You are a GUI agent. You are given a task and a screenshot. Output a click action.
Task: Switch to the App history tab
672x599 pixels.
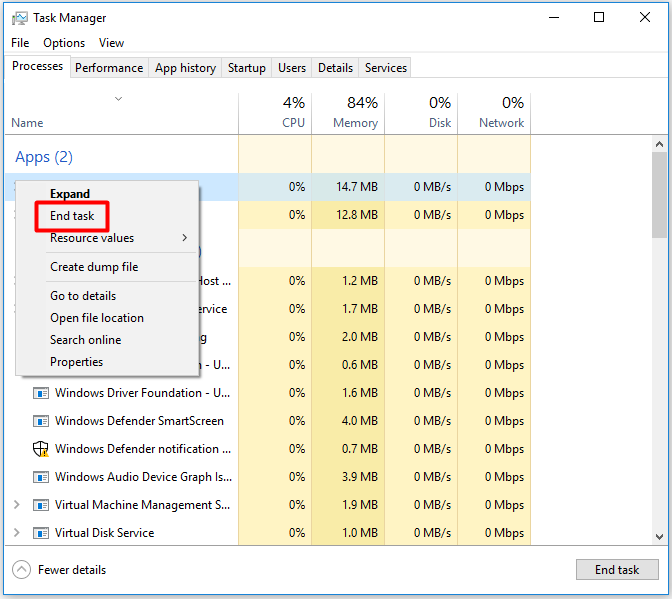(185, 68)
